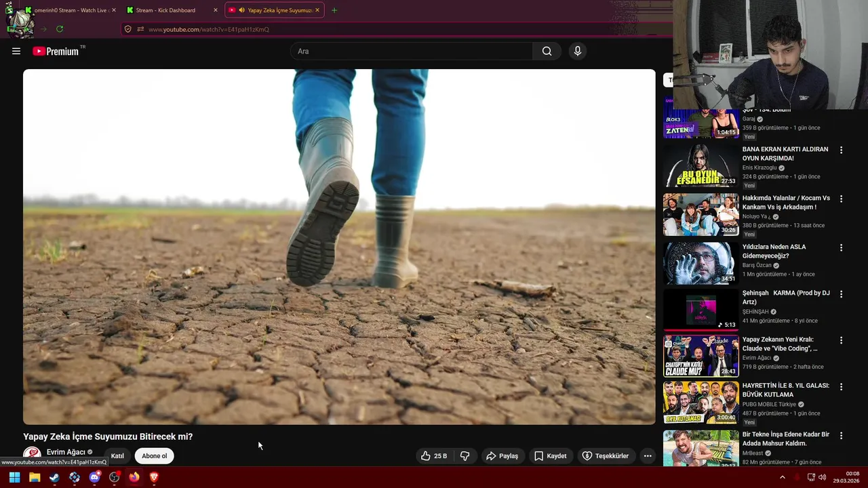Viewport: 868px width, 488px height.
Task: Close the omerinh0 Stream tab
Action: coord(113,10)
